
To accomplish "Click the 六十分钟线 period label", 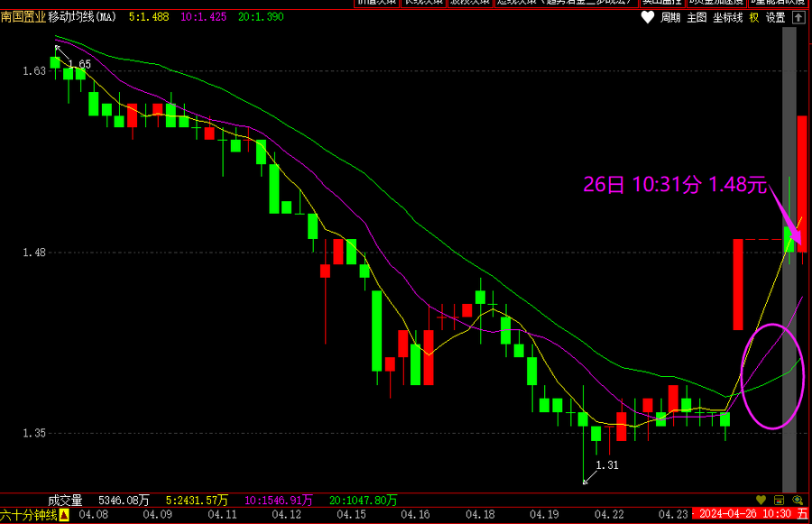I will coord(29,515).
